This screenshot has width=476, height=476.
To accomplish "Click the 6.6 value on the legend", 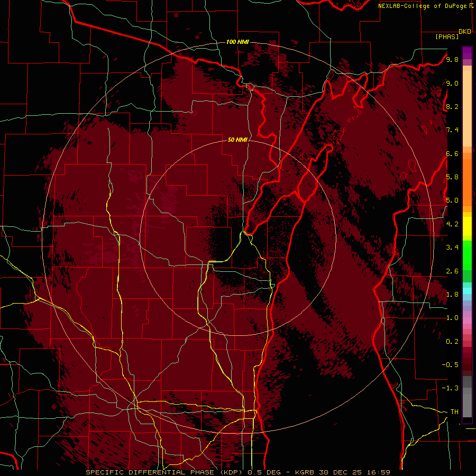I will 452,154.
